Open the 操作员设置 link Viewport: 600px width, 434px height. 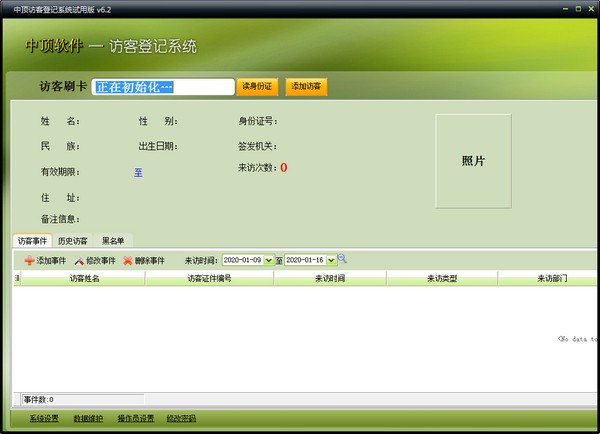tap(136, 418)
